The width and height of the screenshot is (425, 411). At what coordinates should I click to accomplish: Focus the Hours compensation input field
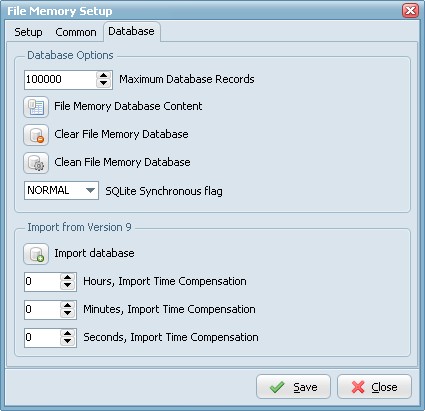(x=43, y=282)
